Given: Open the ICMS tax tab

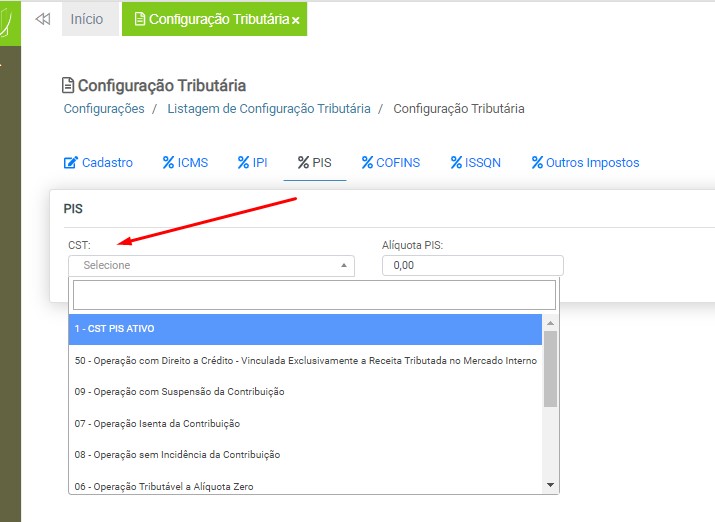Looking at the screenshot, I should coord(185,162).
